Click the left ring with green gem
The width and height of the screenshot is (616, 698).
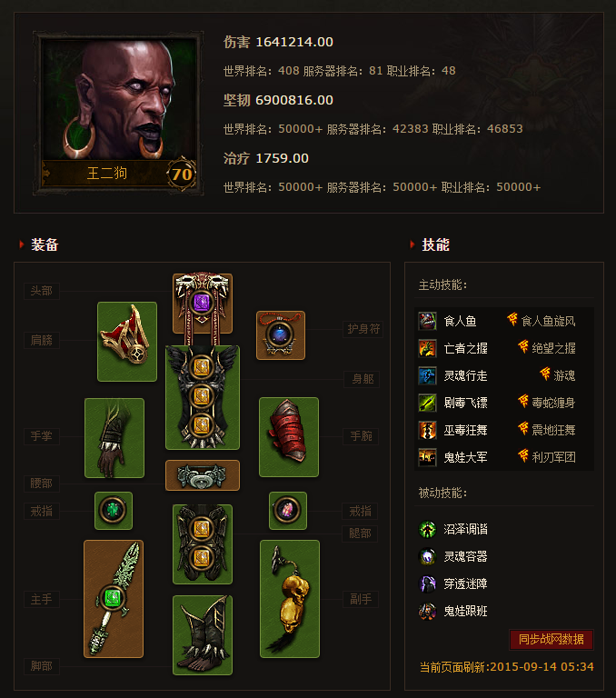point(114,511)
